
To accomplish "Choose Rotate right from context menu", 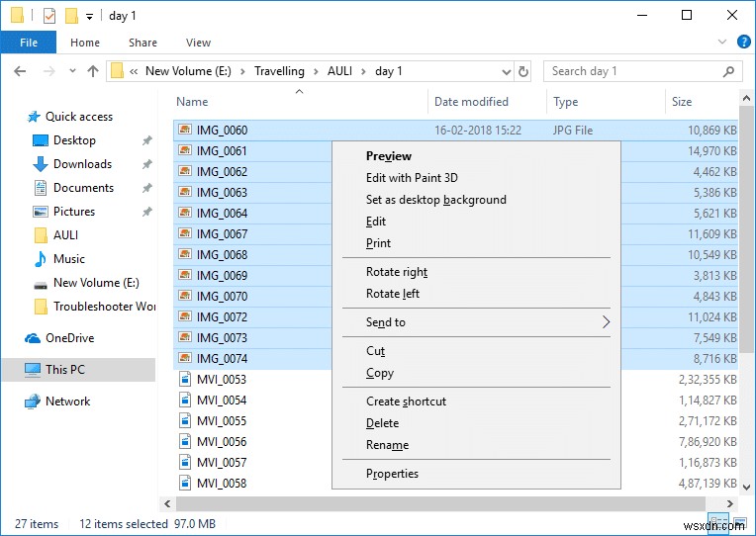I will pyautogui.click(x=397, y=272).
